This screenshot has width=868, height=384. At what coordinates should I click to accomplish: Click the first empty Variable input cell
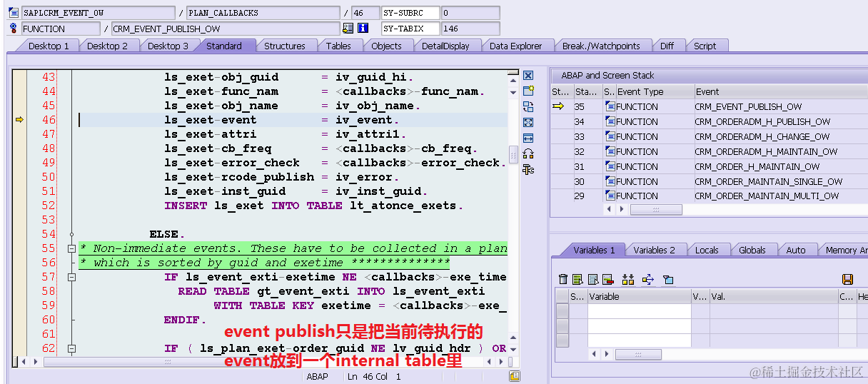(x=639, y=310)
